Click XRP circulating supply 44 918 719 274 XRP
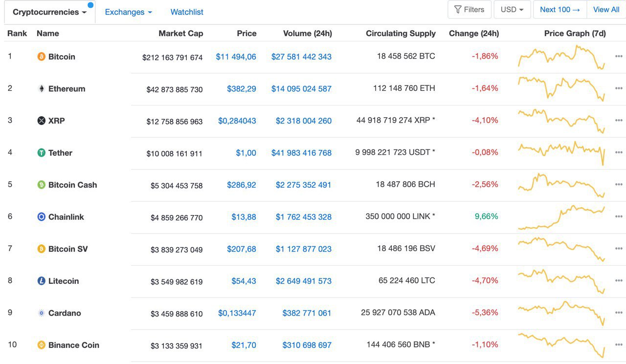 coord(396,120)
